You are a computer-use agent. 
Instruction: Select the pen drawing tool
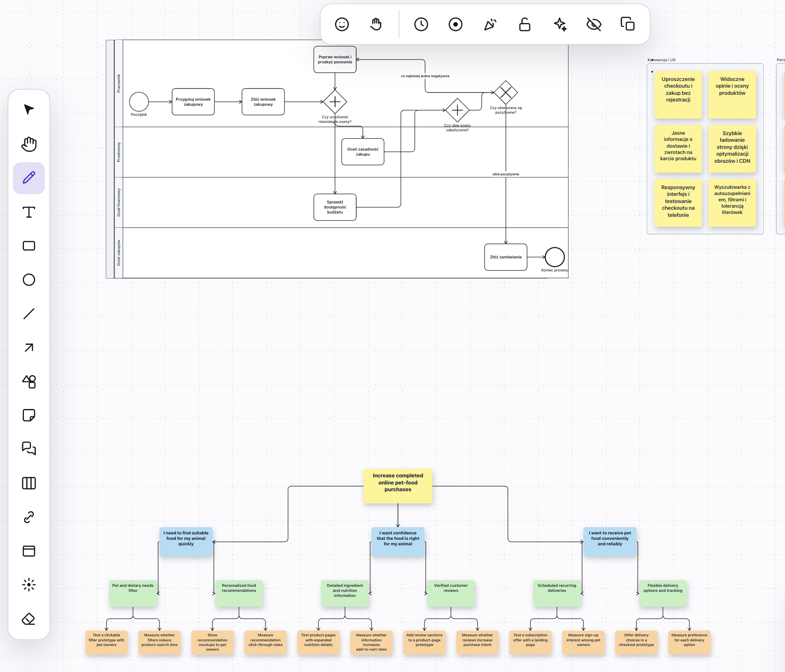(x=29, y=178)
